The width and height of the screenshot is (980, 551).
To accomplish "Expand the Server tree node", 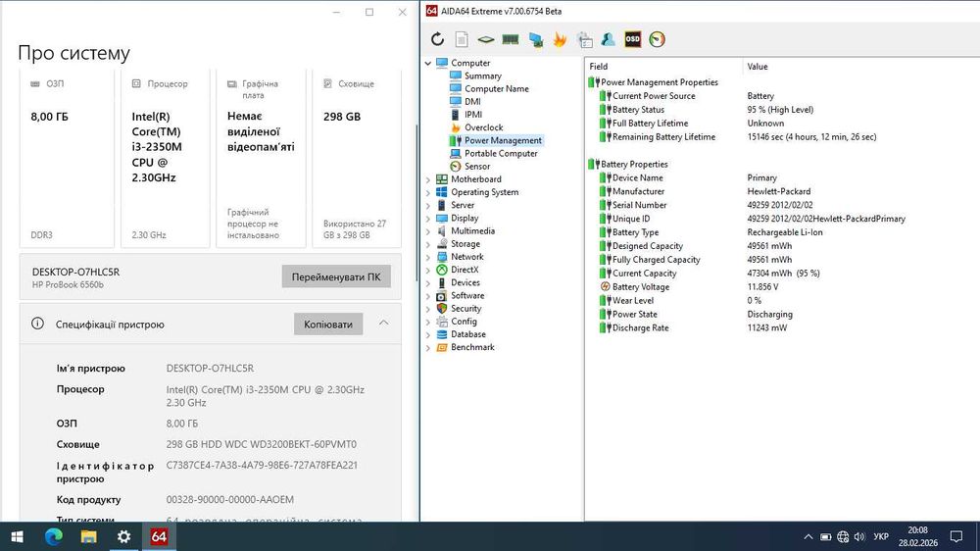I will pos(428,205).
